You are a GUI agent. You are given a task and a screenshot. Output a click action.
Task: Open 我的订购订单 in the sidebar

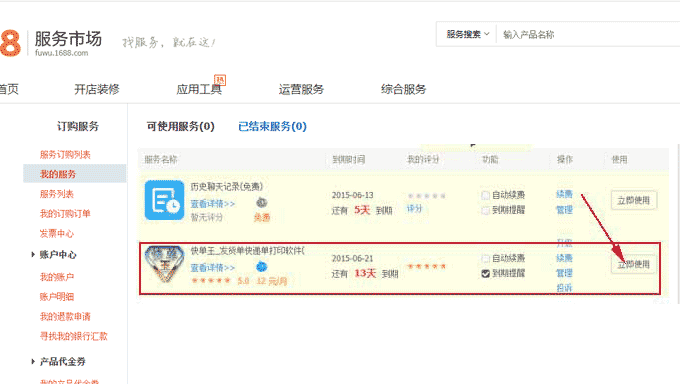point(65,213)
